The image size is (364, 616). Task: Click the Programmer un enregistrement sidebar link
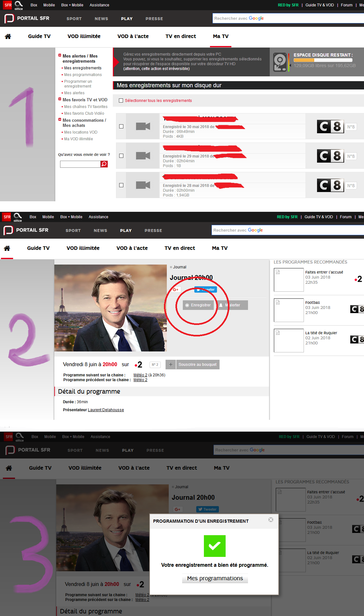coord(78,84)
